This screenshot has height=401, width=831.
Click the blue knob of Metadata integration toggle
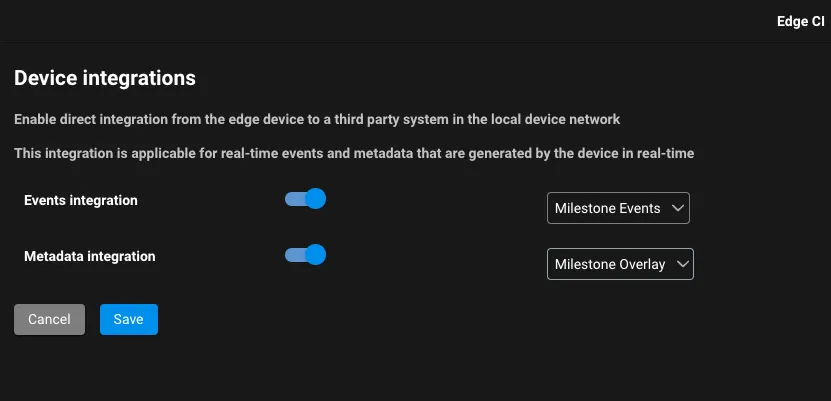(x=315, y=255)
